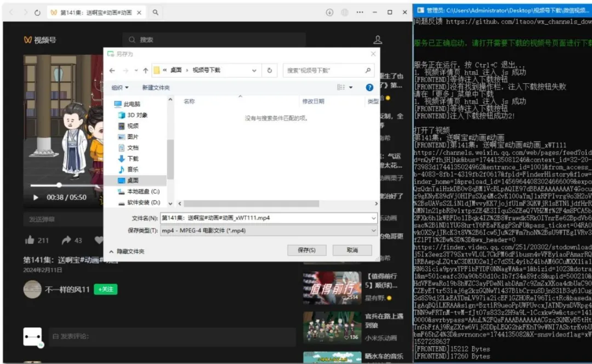Close the 第141集 browser tab
This screenshot has width=592, height=364.
pos(139,13)
